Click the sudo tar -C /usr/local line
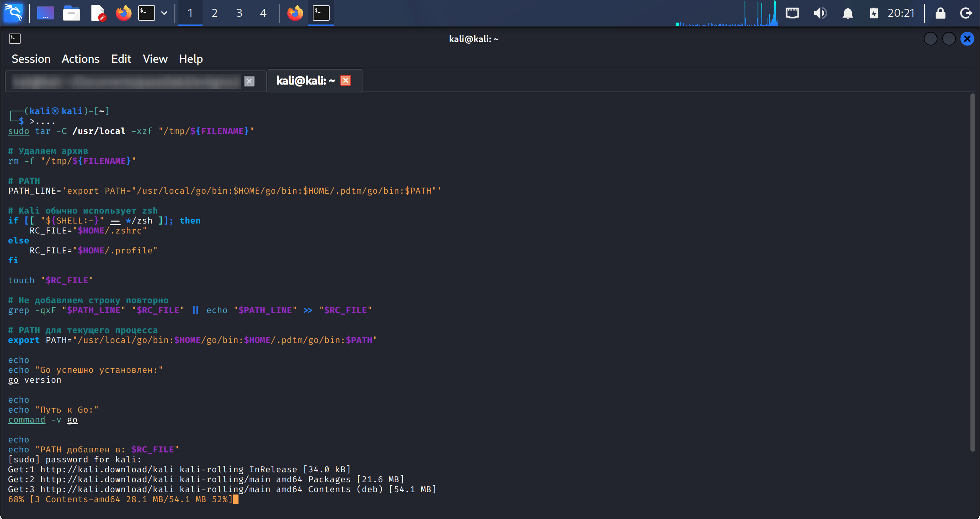980x519 pixels. [x=131, y=131]
